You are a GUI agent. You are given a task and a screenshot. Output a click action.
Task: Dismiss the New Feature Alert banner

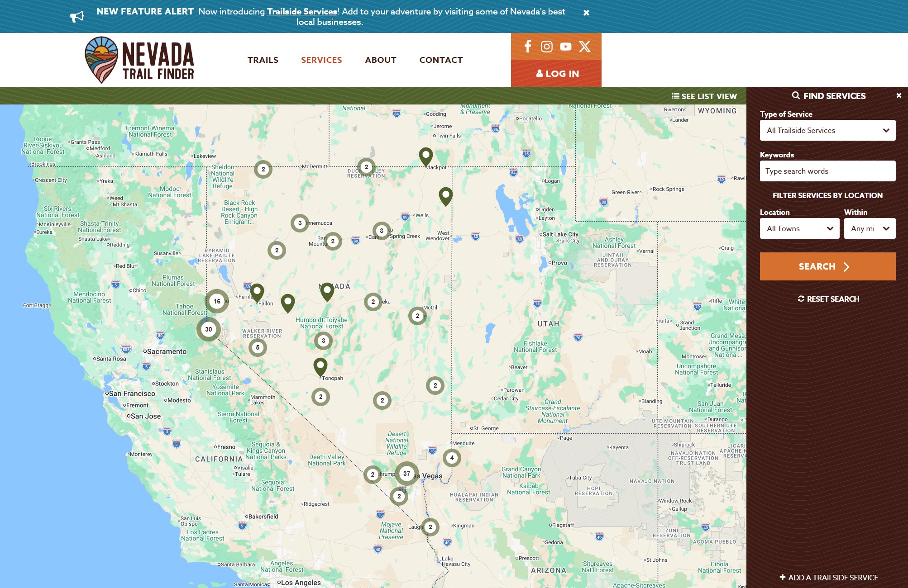pyautogui.click(x=586, y=13)
